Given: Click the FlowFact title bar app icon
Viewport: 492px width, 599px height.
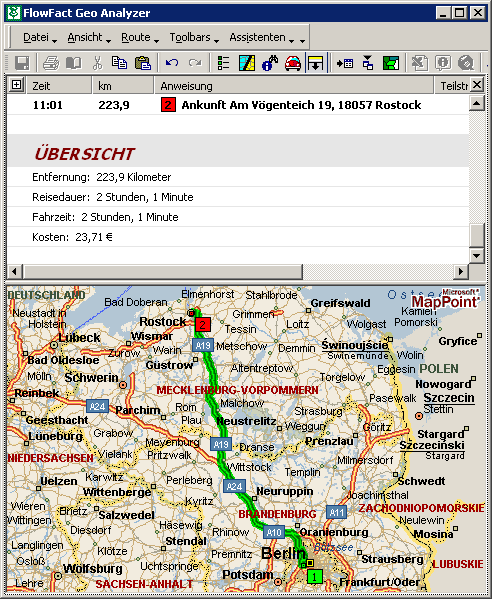Looking at the screenshot, I should click(13, 13).
